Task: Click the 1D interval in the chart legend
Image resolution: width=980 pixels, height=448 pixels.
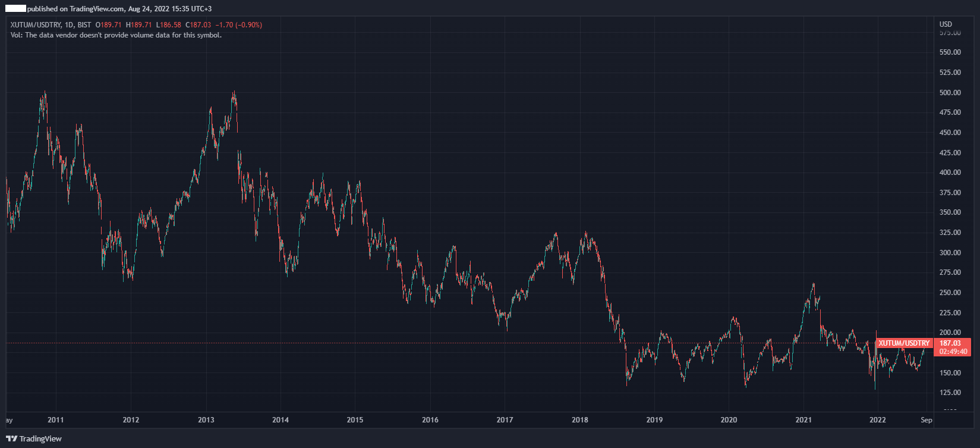Action: (69, 25)
